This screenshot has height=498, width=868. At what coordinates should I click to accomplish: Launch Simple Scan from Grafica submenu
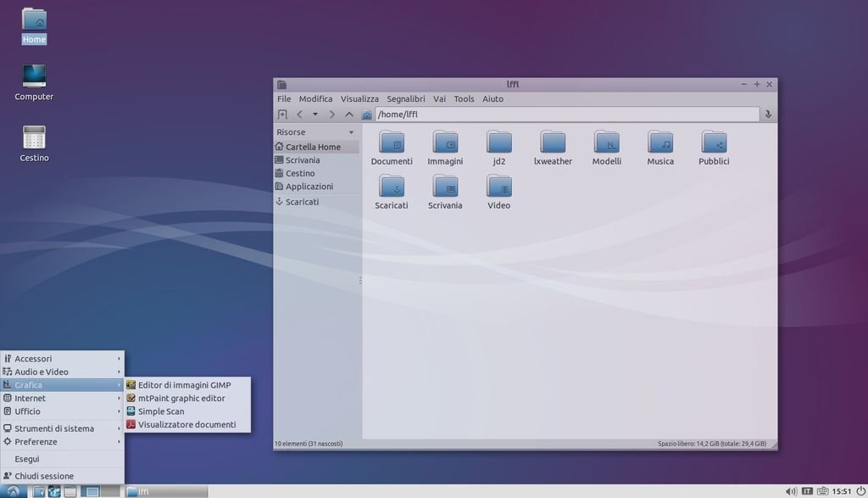pos(161,411)
